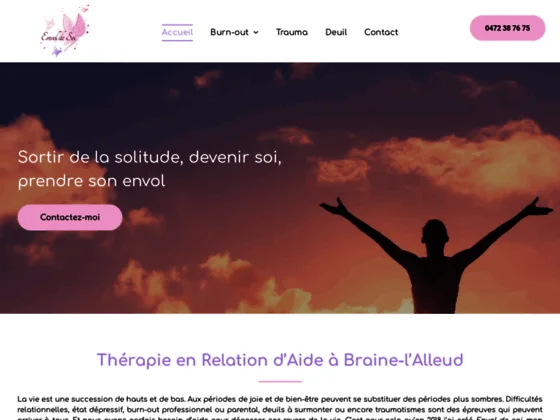Click the purple underline beneath Accueil
The image size is (560, 420).
pos(177,40)
